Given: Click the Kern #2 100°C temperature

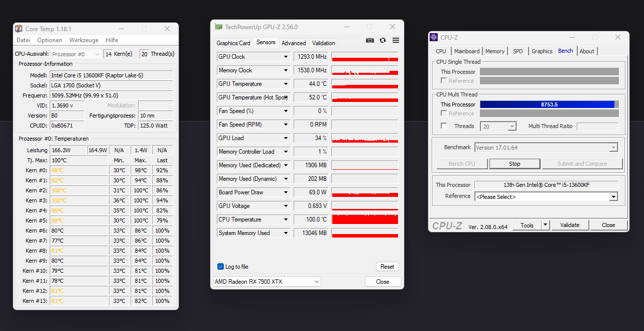Looking at the screenshot, I should [x=79, y=190].
